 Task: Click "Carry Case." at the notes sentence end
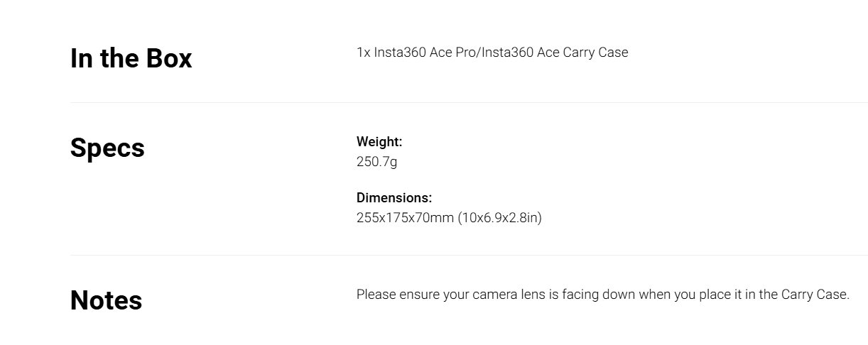[815, 295]
